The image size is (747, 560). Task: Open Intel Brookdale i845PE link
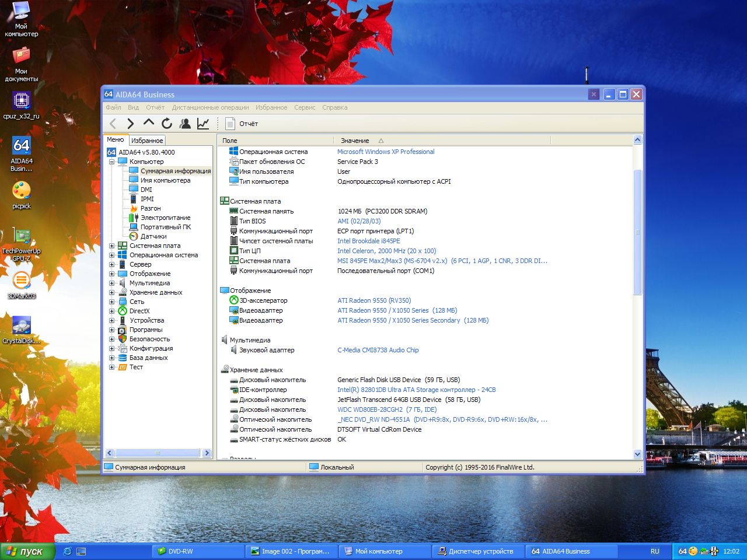(x=369, y=241)
